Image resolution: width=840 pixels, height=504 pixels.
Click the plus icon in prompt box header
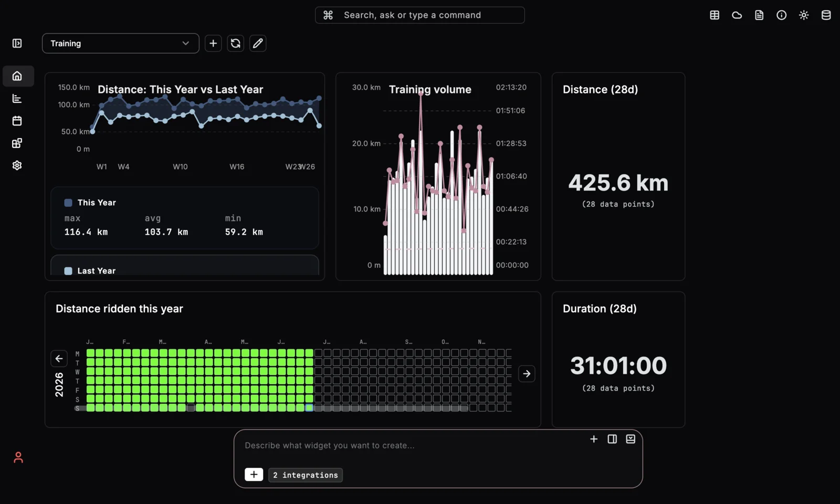[594, 439]
